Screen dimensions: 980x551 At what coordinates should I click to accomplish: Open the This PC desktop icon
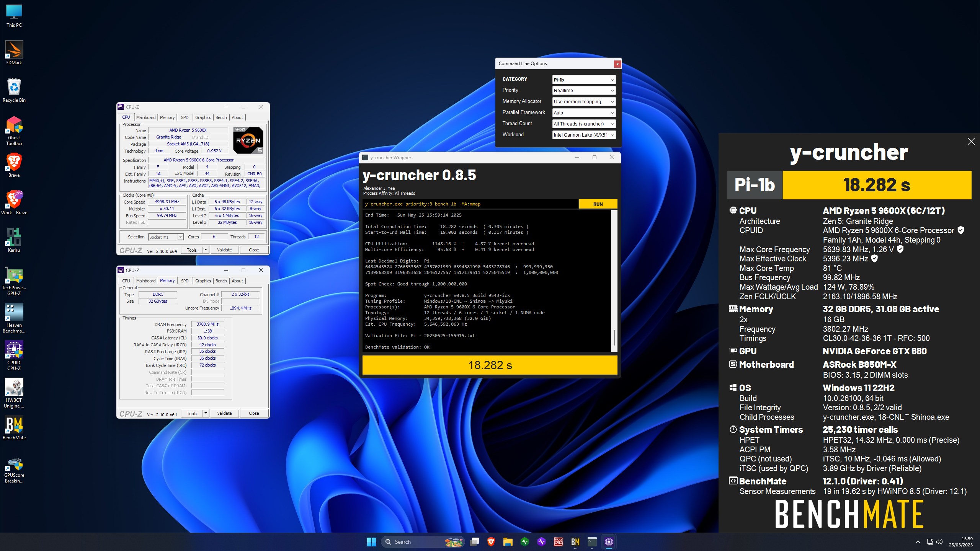(14, 16)
